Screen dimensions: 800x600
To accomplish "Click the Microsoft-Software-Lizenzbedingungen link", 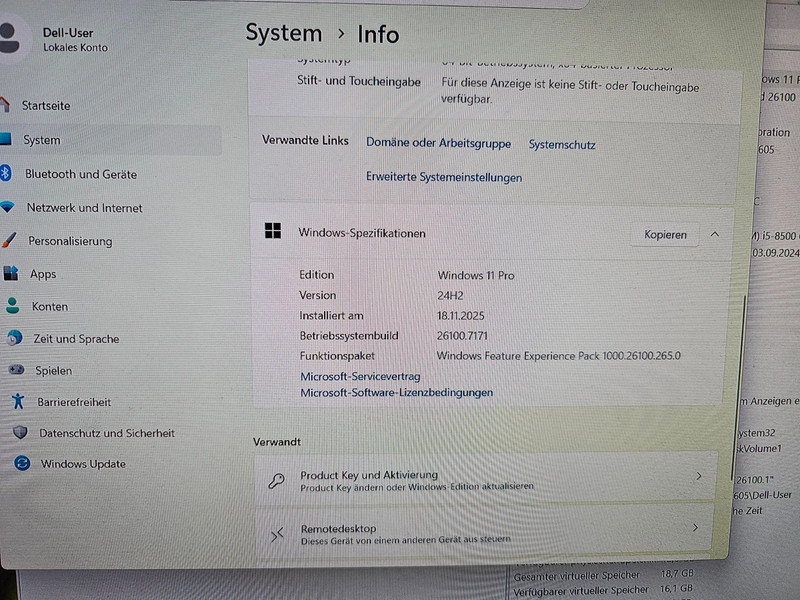I will 397,393.
